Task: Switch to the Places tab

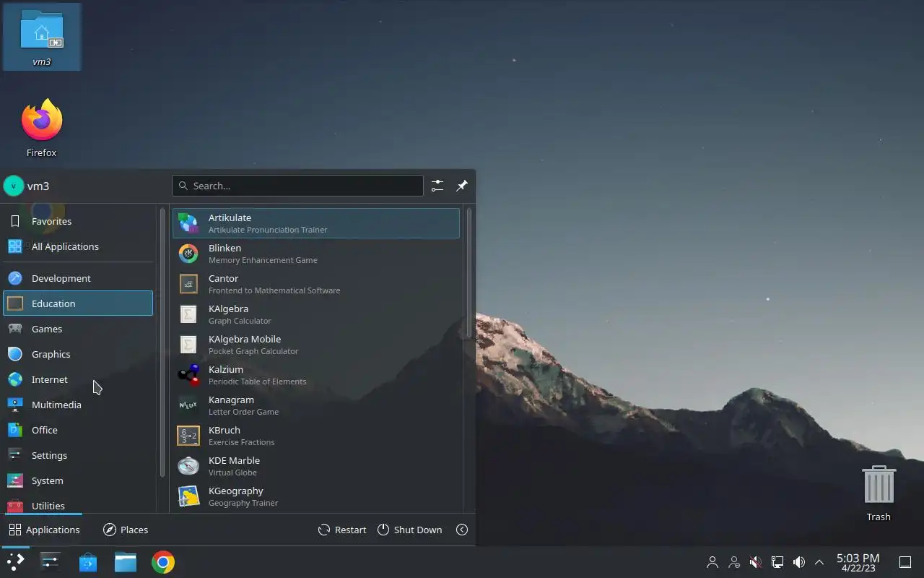Action: 126,530
